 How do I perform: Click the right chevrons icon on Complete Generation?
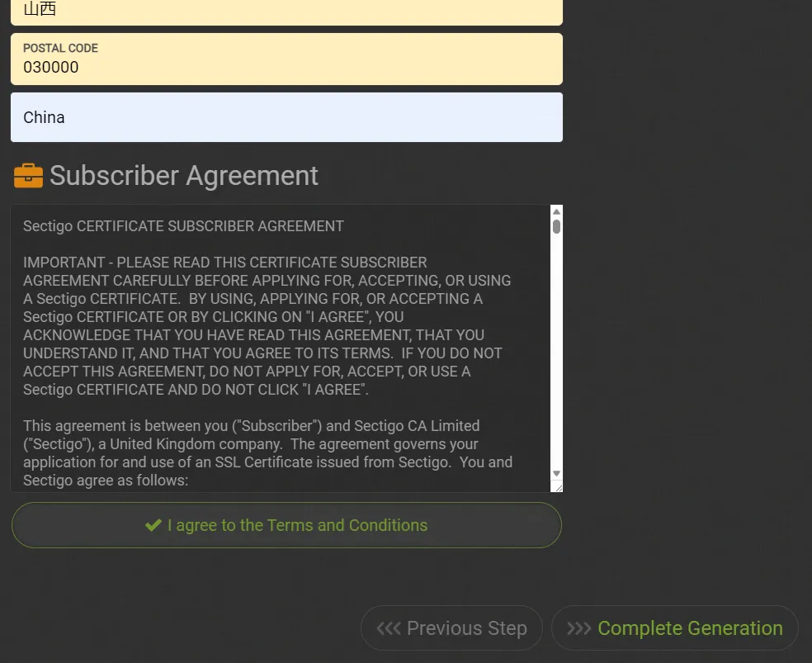click(578, 628)
